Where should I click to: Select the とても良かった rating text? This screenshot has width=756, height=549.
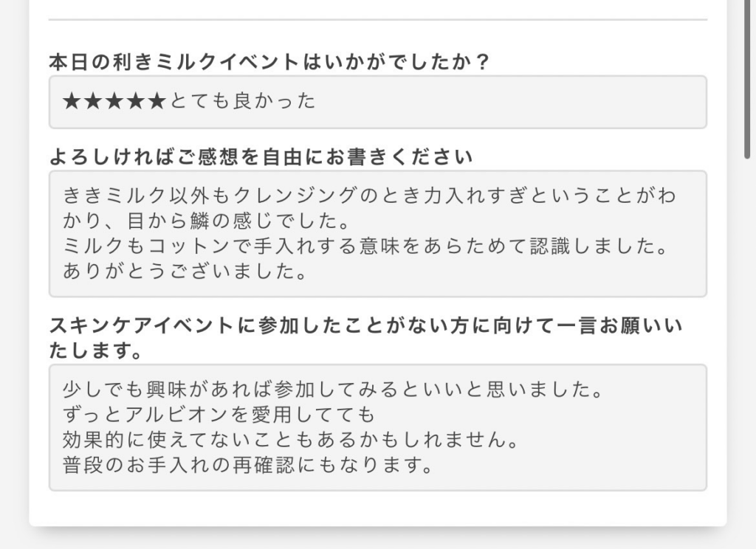243,101
